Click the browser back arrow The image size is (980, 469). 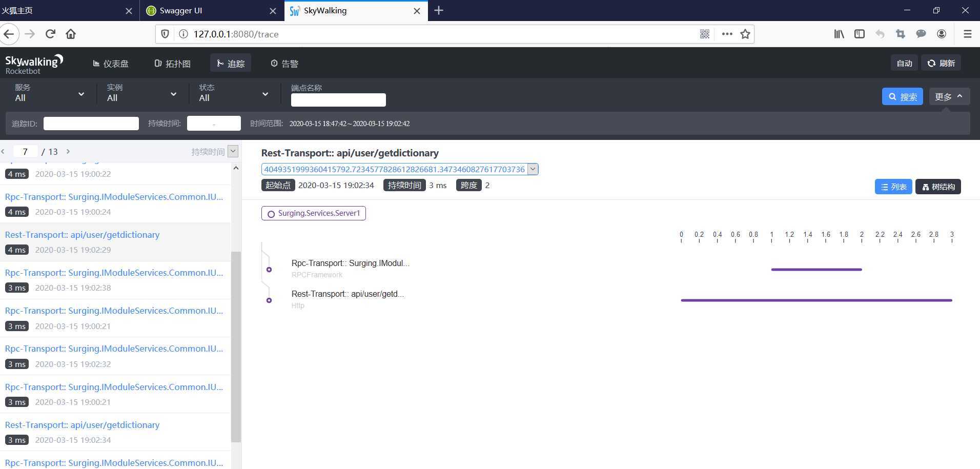9,34
